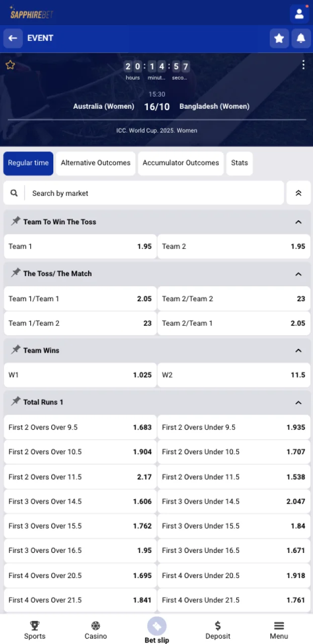This screenshot has height=644, width=313.
Task: Collapse all markets with double chevron
Action: tap(298, 193)
